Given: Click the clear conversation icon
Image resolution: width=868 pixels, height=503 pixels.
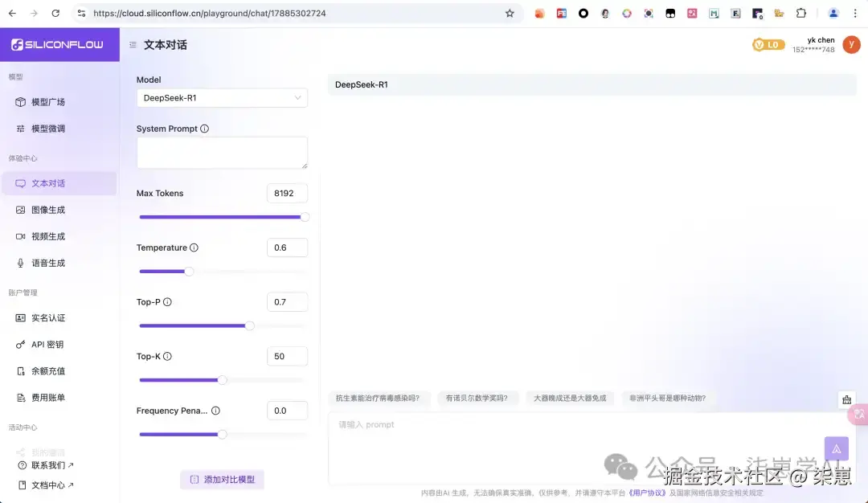Looking at the screenshot, I should pyautogui.click(x=846, y=399).
